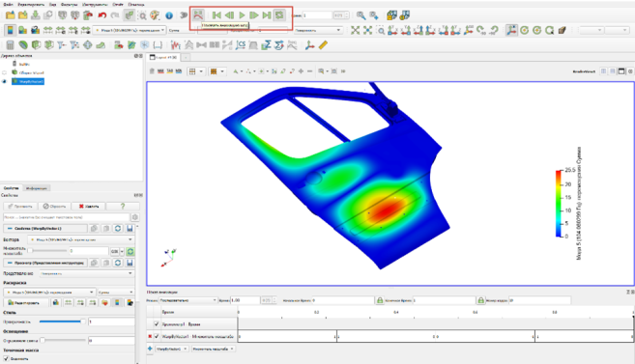This screenshot has width=635, height=364.
Task: Open the Сумма component dropdown in properties
Action: click(116, 292)
